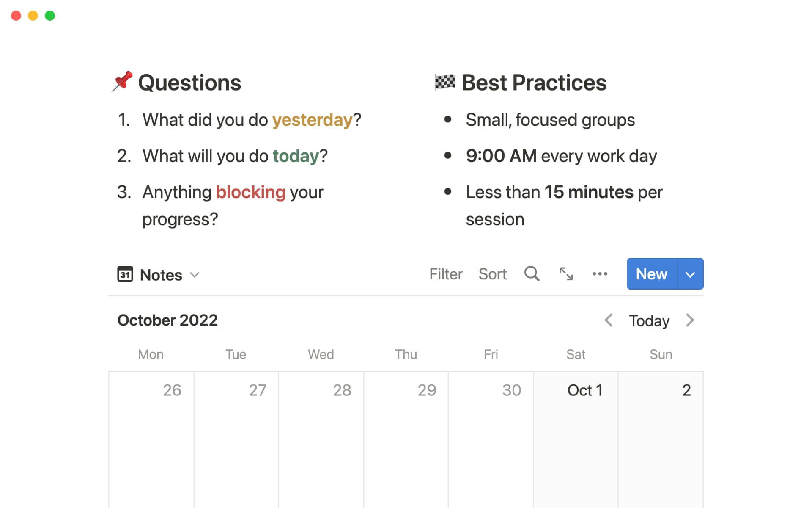Click the October 2022 heading

167,320
